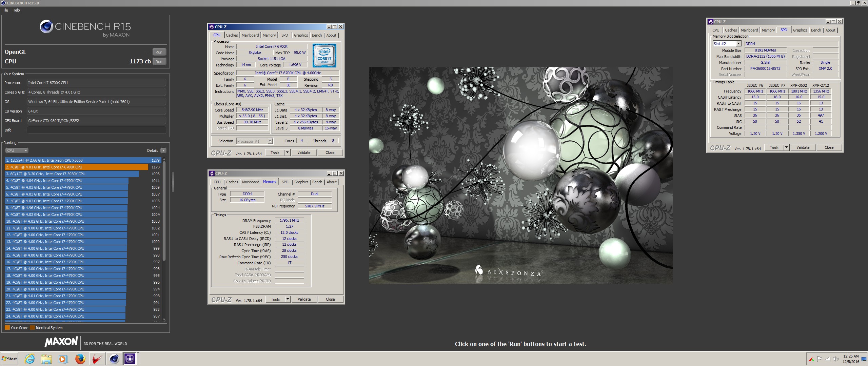This screenshot has height=366, width=868.
Task: Open the Start button
Action: 9,359
